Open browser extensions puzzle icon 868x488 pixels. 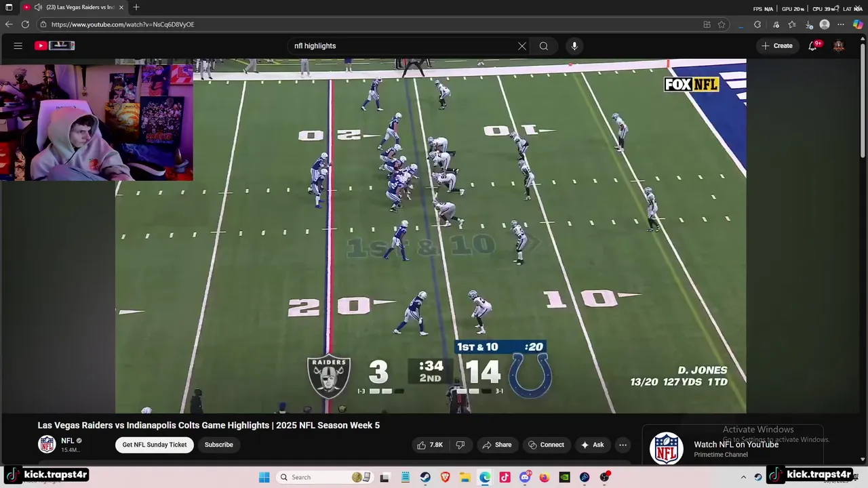tap(757, 24)
